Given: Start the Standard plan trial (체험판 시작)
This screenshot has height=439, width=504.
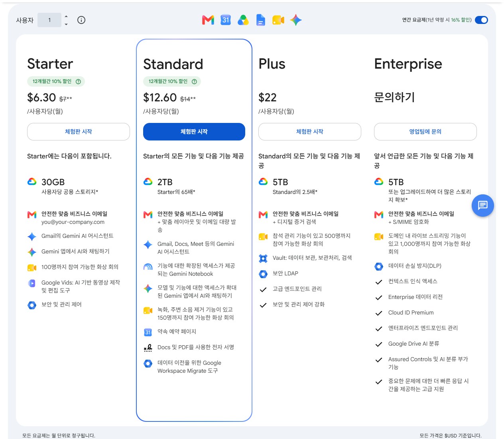Looking at the screenshot, I should pos(194,132).
